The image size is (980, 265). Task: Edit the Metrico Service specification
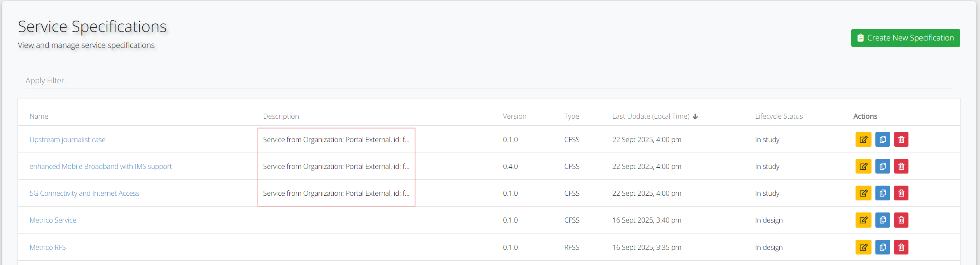pos(863,220)
